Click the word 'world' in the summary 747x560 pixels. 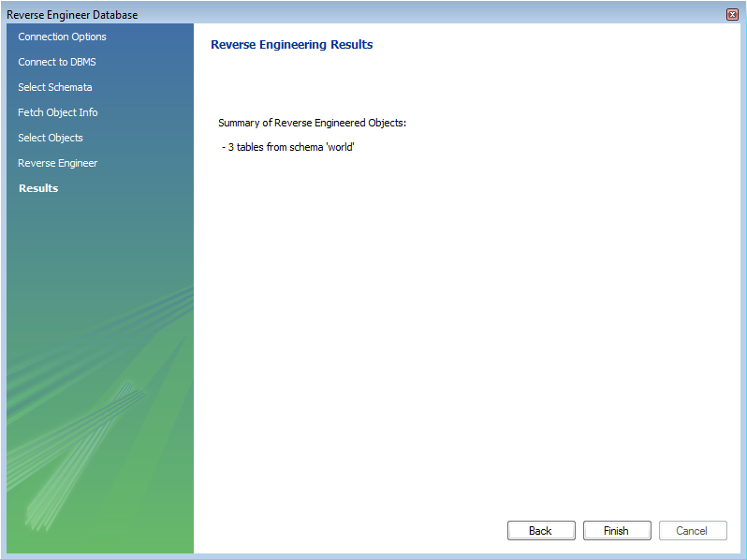click(x=340, y=148)
